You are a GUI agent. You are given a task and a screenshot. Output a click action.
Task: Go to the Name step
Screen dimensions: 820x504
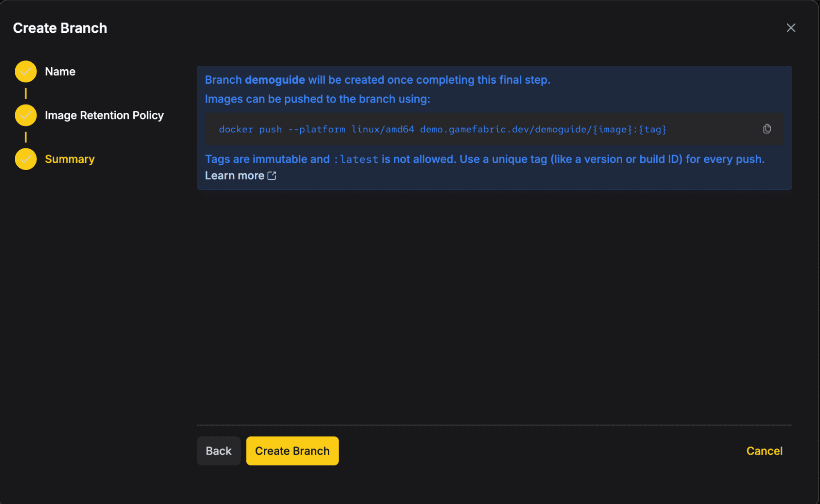coord(60,71)
